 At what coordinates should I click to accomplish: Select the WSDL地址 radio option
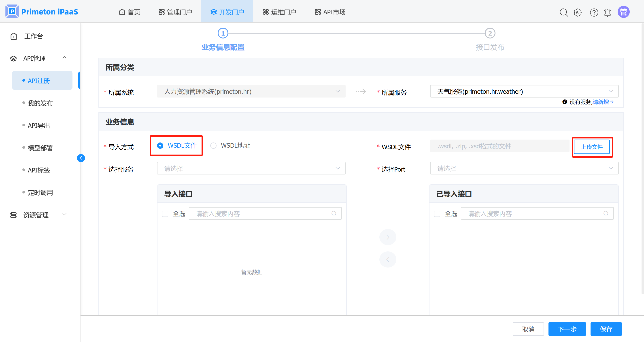click(213, 145)
